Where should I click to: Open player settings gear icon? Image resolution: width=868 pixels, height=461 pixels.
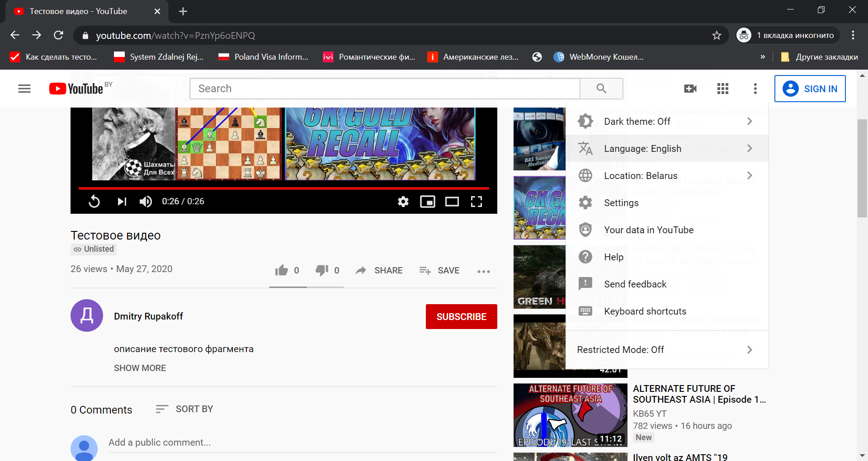click(x=403, y=202)
